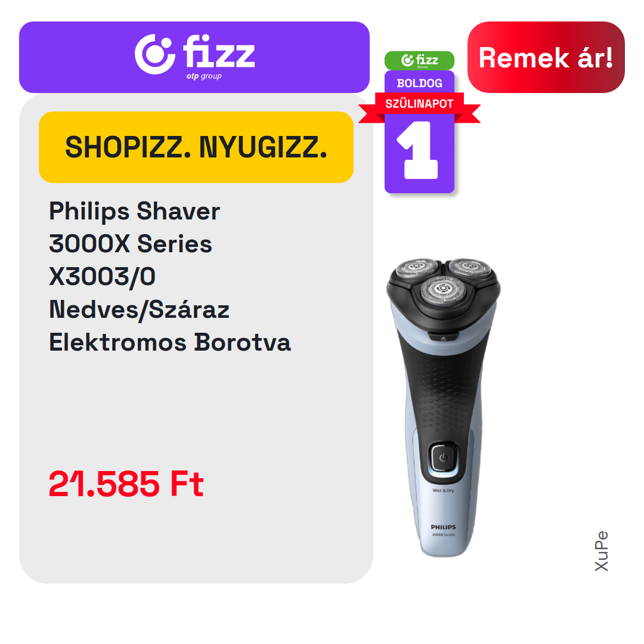Click the otp group text
The height and width of the screenshot is (644, 644).
coord(204,76)
